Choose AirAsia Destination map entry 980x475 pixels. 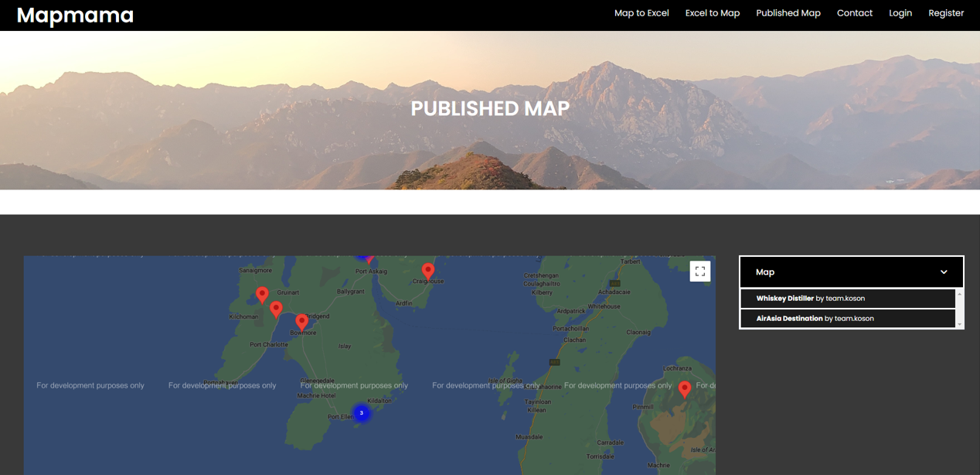coord(789,319)
